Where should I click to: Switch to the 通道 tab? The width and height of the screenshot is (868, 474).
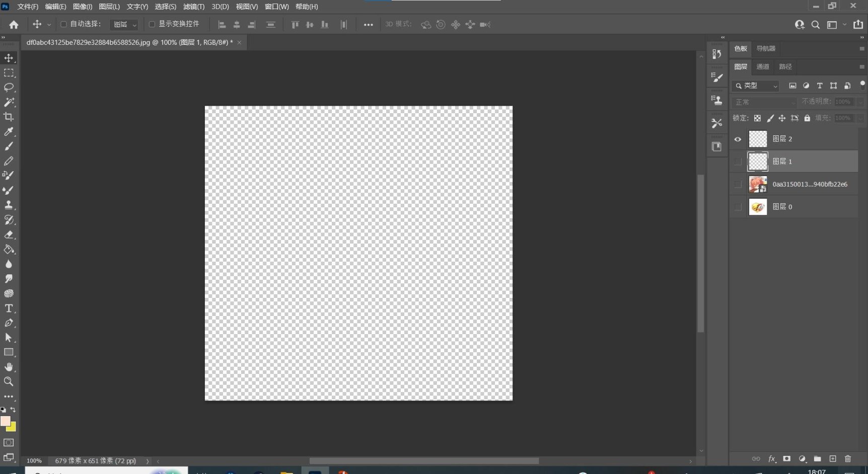click(763, 67)
